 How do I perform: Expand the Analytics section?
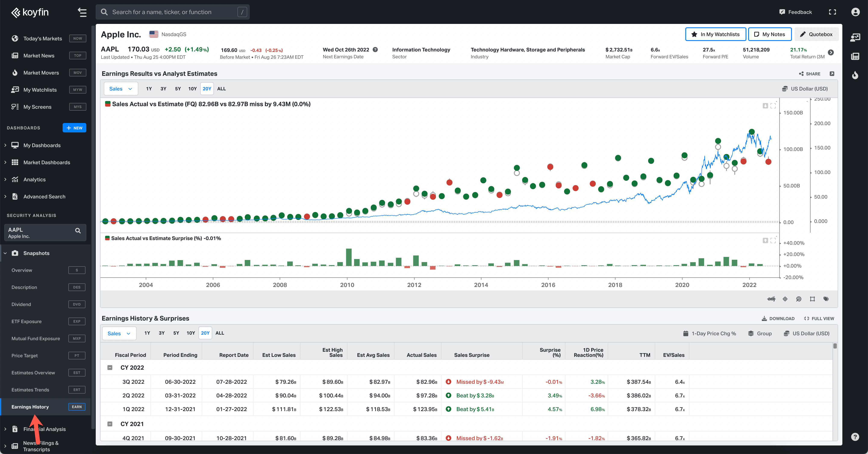5,180
